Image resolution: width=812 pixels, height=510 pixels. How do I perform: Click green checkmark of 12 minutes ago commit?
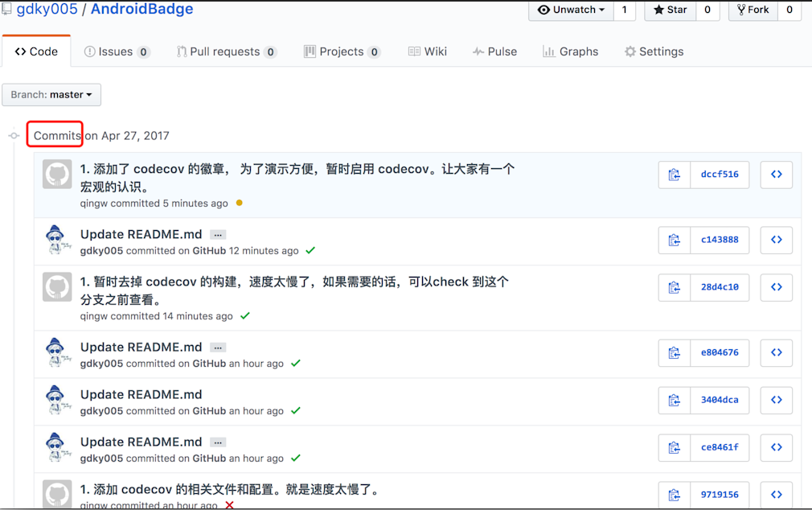pyautogui.click(x=310, y=250)
